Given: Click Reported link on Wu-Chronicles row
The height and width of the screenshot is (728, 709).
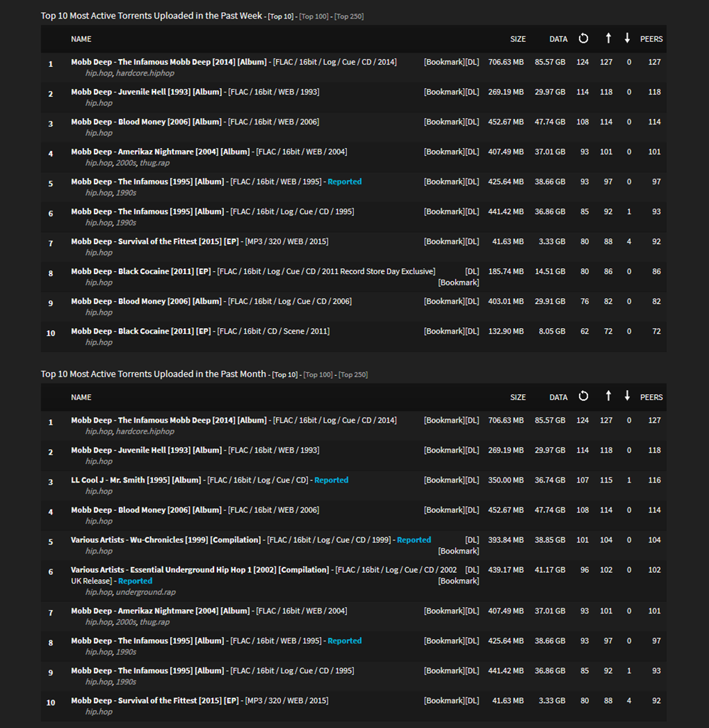Looking at the screenshot, I should 414,540.
